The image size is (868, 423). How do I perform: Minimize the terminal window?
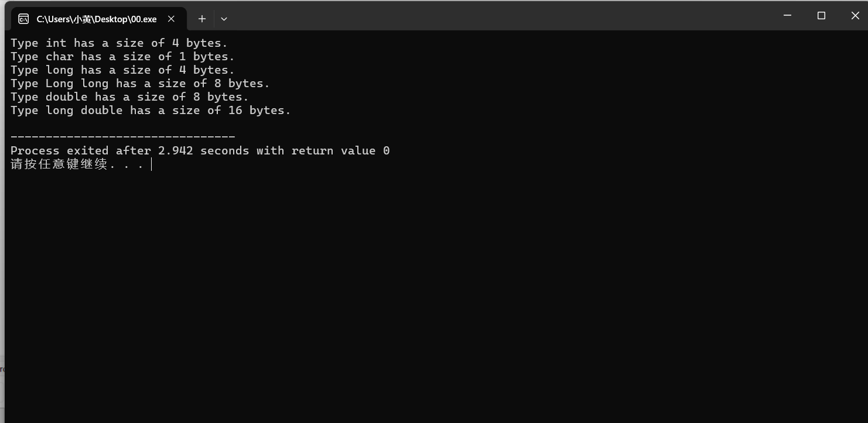pos(787,16)
